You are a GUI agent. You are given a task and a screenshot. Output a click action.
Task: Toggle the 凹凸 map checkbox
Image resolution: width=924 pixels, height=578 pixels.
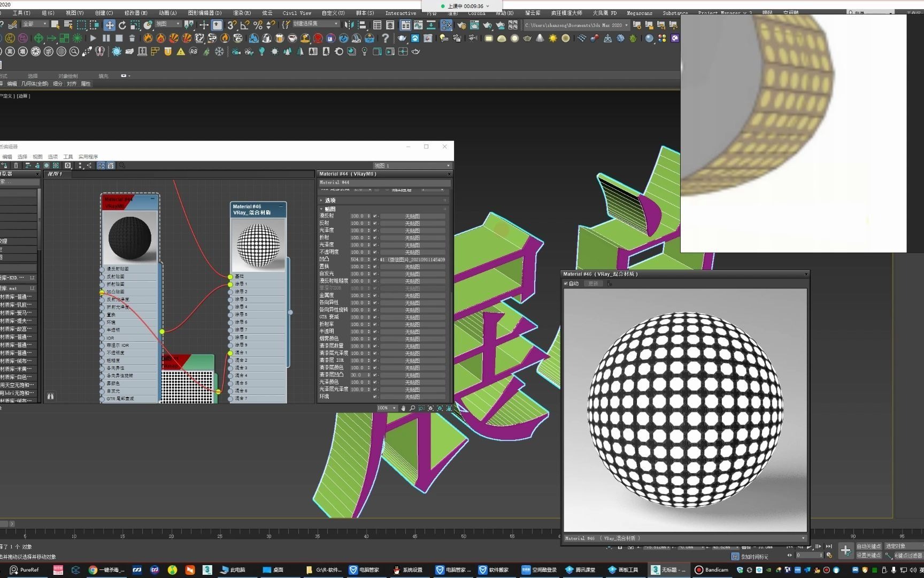[x=375, y=260]
